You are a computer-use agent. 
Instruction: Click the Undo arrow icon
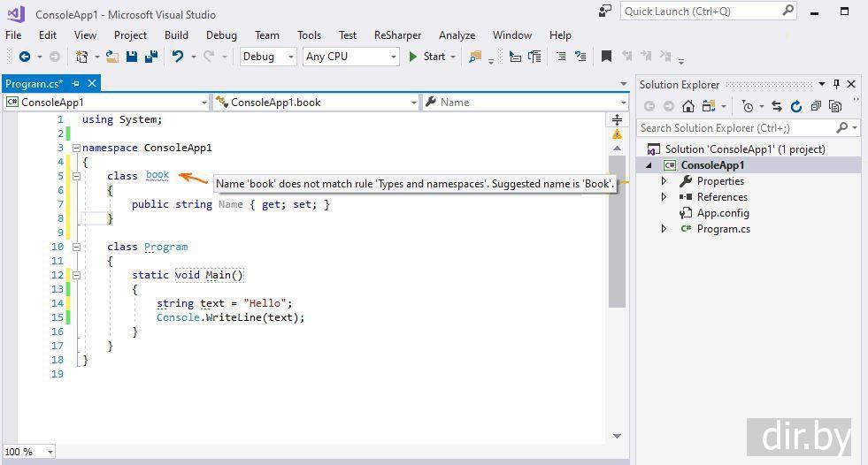pyautogui.click(x=178, y=57)
